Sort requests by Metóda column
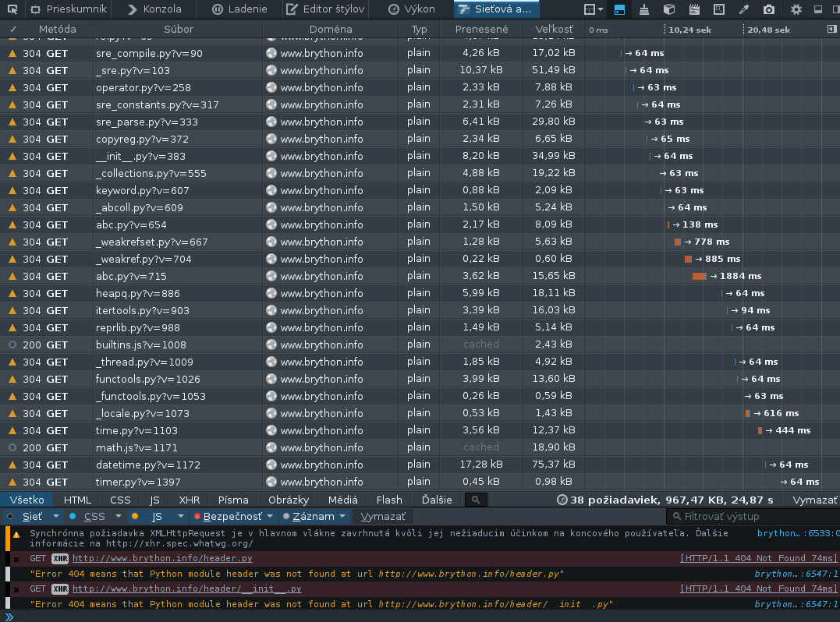The image size is (840, 622). tap(57, 30)
